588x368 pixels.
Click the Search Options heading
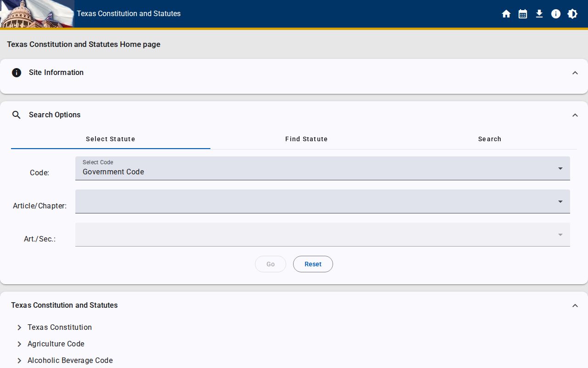55,115
